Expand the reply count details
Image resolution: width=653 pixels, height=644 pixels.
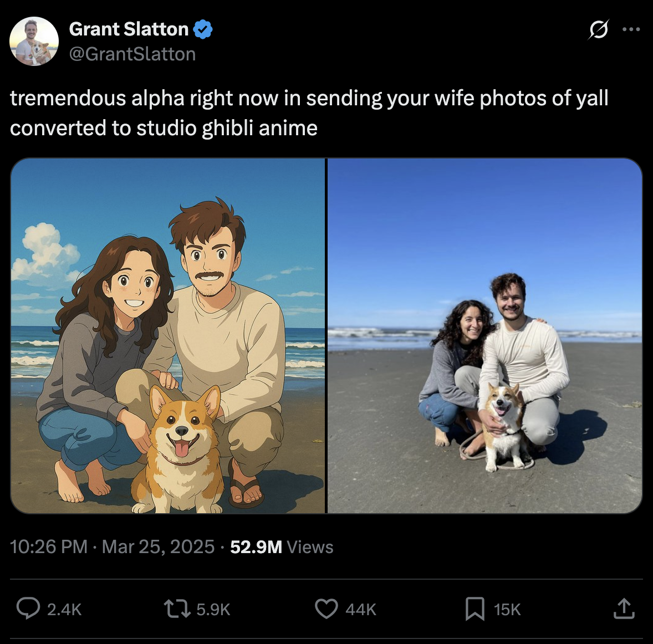pos(64,609)
